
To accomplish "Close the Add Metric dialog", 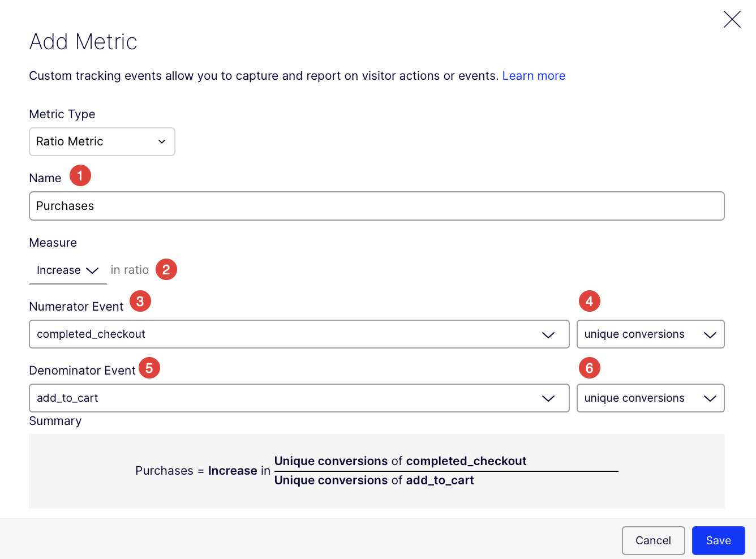I will 732,19.
